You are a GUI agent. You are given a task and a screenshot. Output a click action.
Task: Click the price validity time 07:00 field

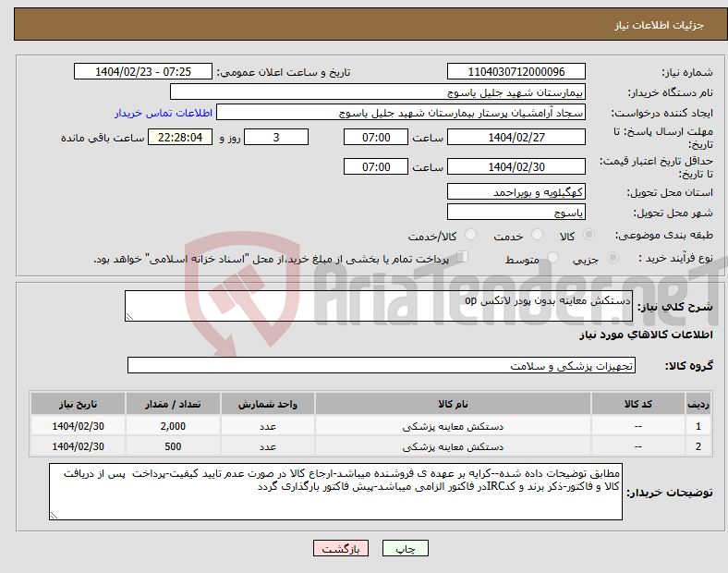click(x=376, y=166)
